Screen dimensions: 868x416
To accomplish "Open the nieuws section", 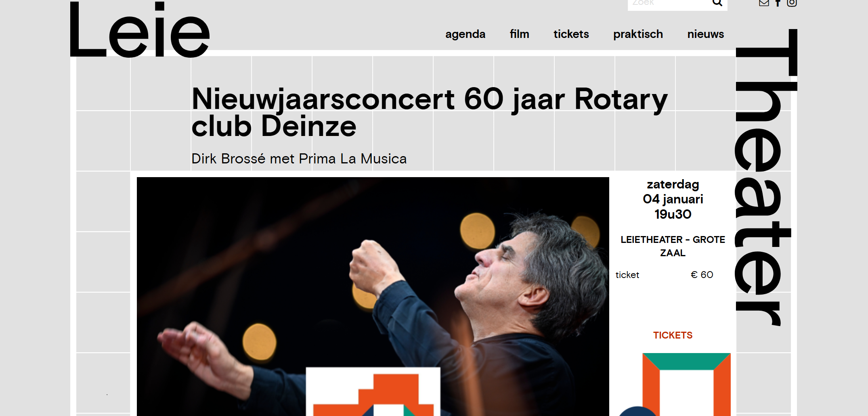I will click(705, 34).
